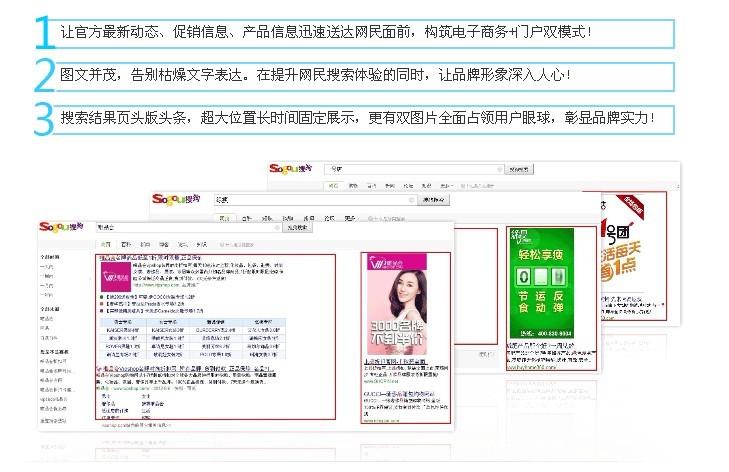This screenshot has width=729, height=472.
Task: Select the 网页 tab in the front window
Action: pyautogui.click(x=105, y=244)
